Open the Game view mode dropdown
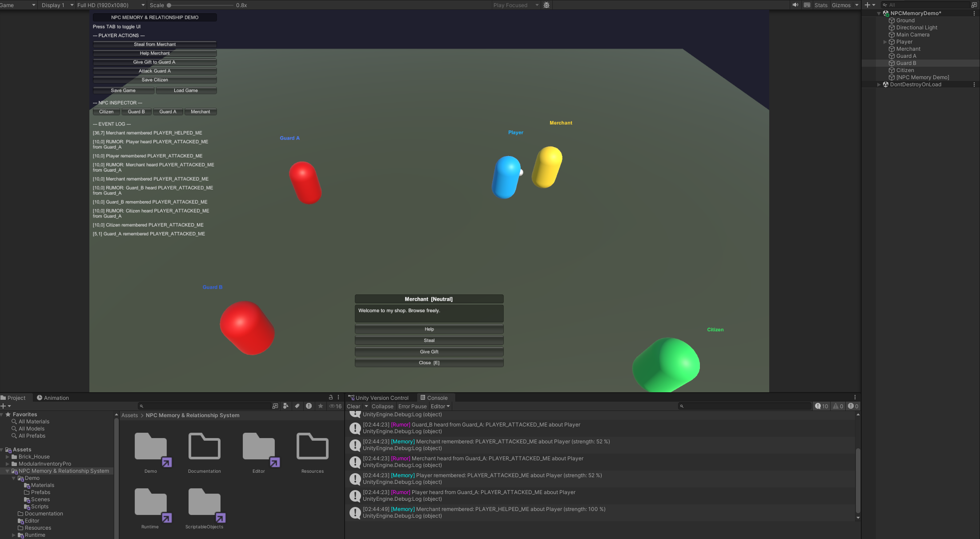 (18, 5)
